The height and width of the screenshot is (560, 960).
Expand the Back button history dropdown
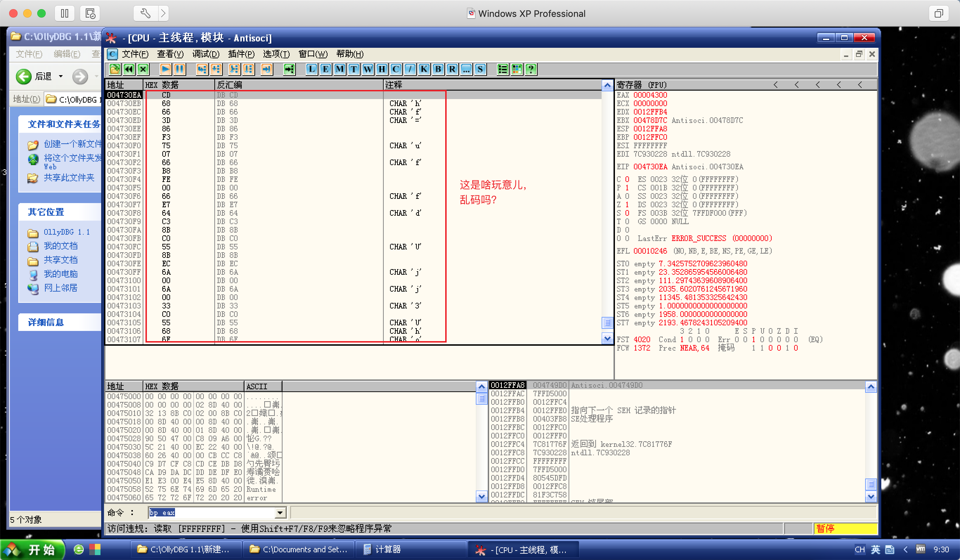61,76
